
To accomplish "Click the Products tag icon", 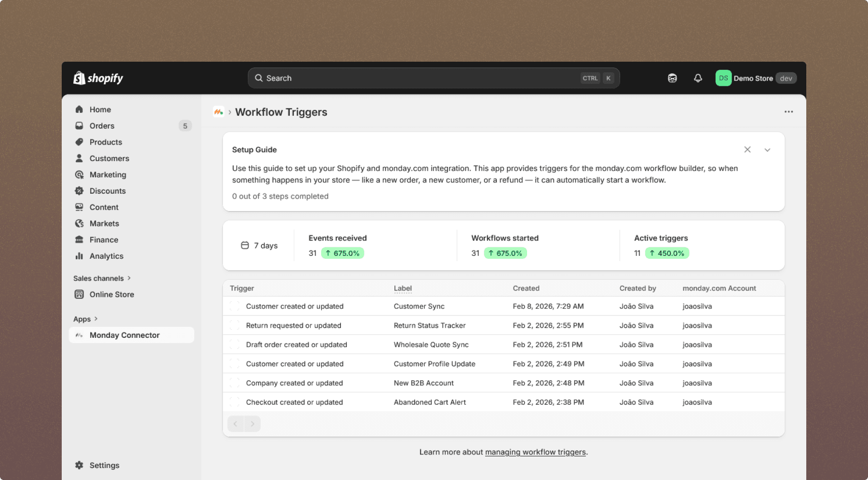I will [x=79, y=142].
